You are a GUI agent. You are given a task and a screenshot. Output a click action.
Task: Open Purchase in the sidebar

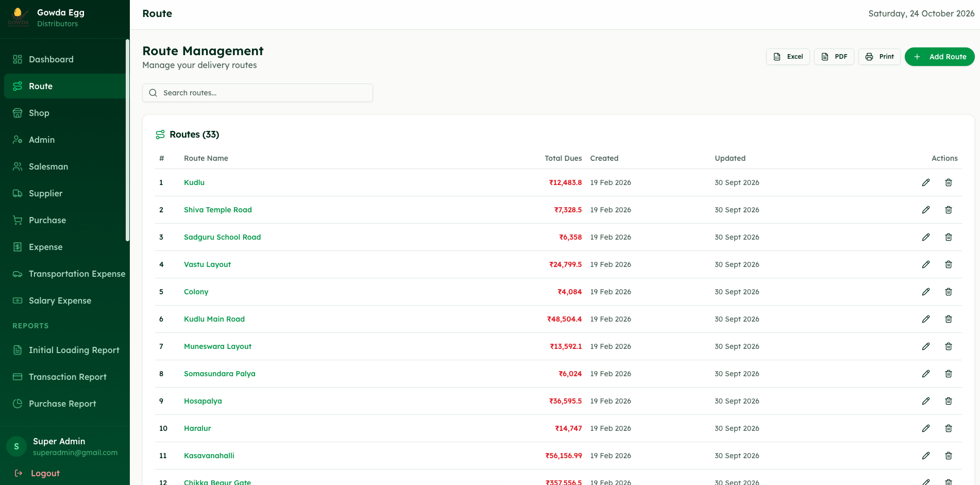click(x=65, y=220)
